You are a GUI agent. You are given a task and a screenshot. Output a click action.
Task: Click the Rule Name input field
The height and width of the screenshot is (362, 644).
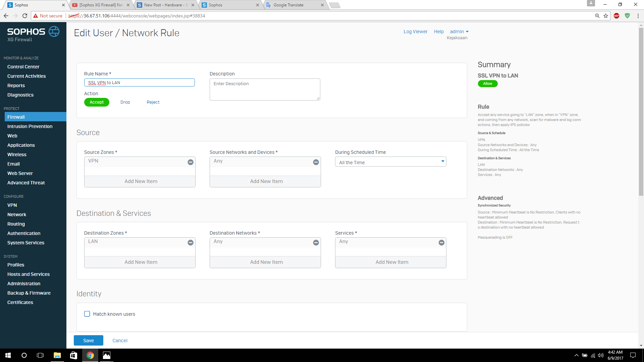click(139, 82)
